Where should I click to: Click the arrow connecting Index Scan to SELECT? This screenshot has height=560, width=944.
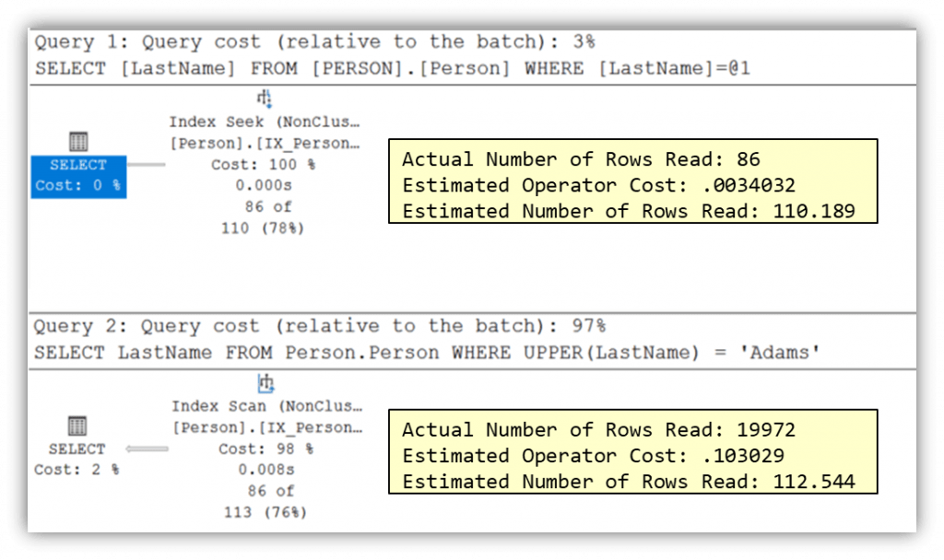[x=147, y=449]
